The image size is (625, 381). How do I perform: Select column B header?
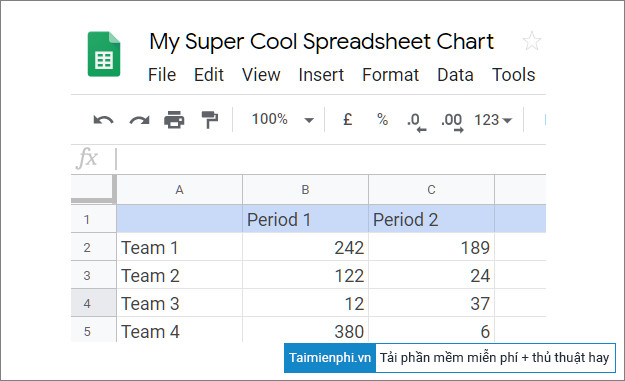click(305, 190)
